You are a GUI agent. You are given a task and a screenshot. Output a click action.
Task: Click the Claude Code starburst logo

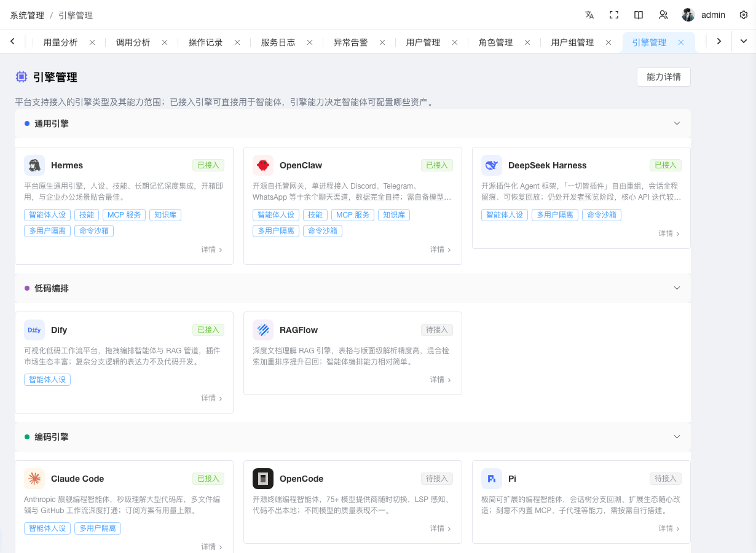point(34,479)
